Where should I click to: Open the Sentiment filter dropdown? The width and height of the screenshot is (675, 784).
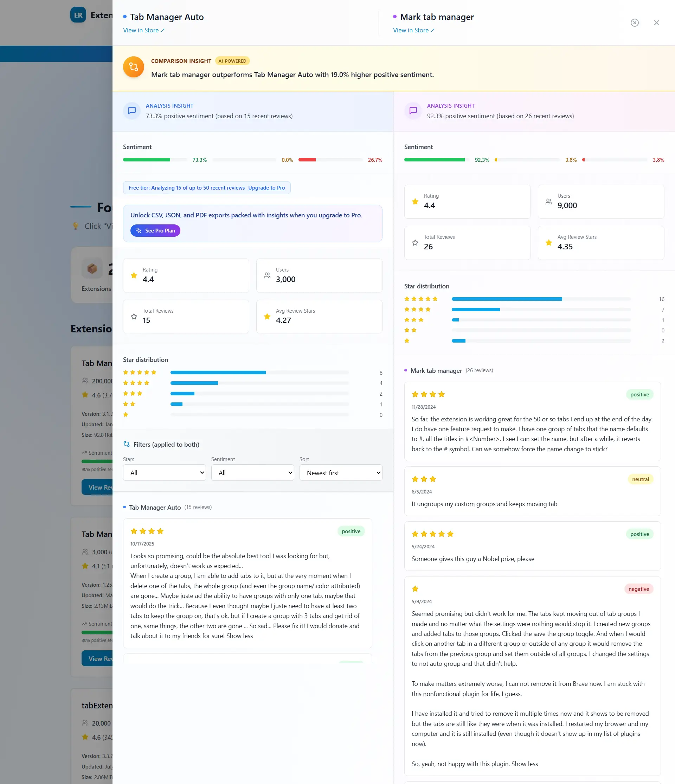coord(252,473)
